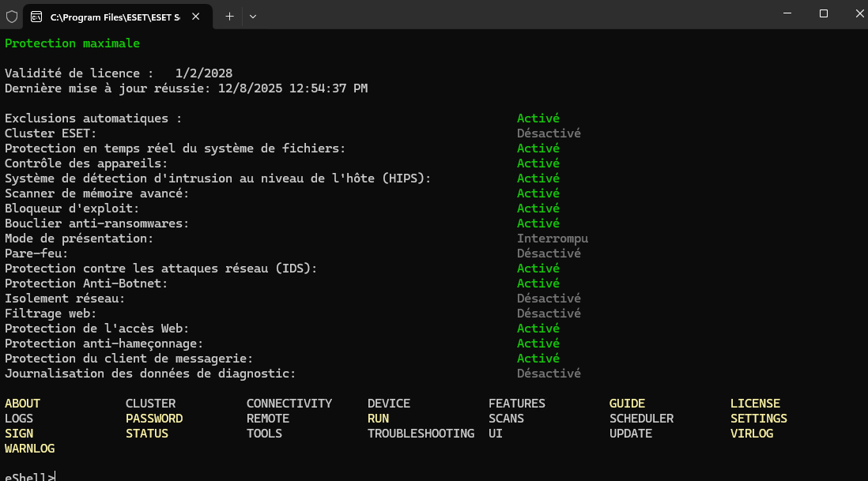The image size is (868, 481).
Task: Click the shield icon in the title bar
Action: (x=12, y=16)
